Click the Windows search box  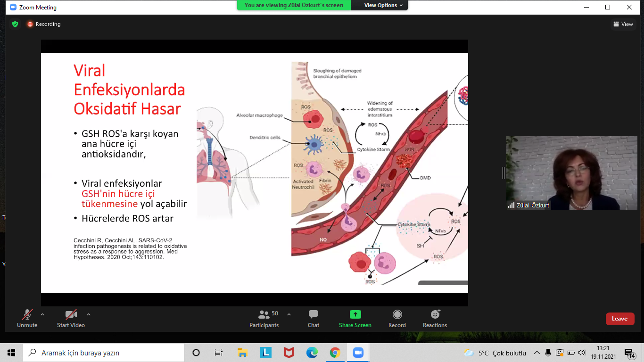click(x=104, y=353)
